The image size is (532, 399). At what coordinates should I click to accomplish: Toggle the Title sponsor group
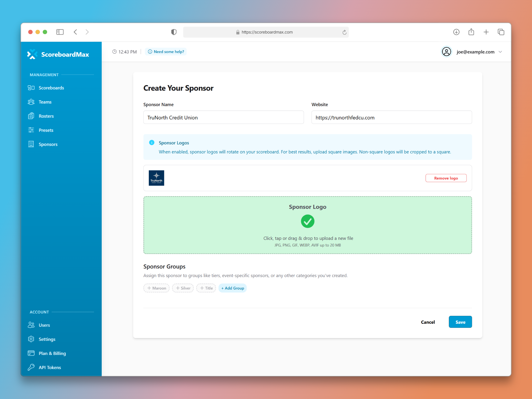click(206, 288)
